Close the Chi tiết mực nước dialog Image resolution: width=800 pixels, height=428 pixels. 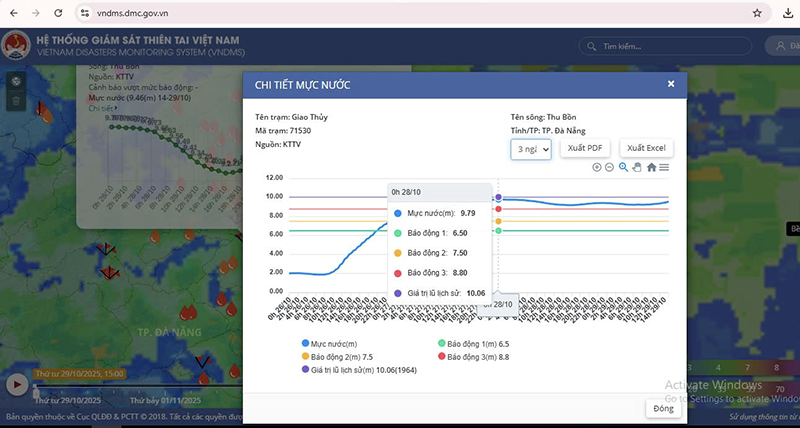[671, 84]
